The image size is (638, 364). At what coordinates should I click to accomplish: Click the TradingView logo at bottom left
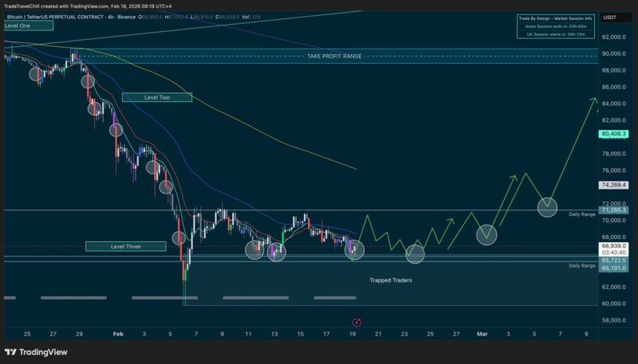(x=36, y=351)
